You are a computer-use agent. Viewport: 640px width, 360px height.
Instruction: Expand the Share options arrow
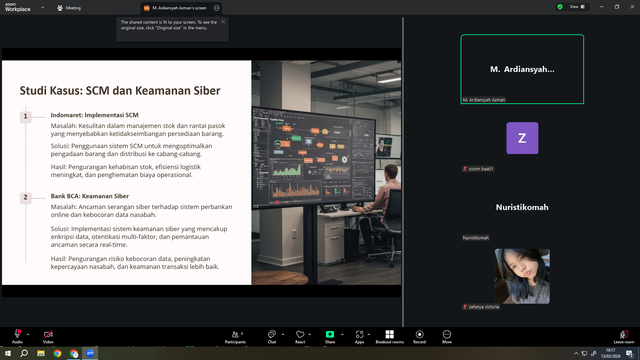(x=342, y=334)
